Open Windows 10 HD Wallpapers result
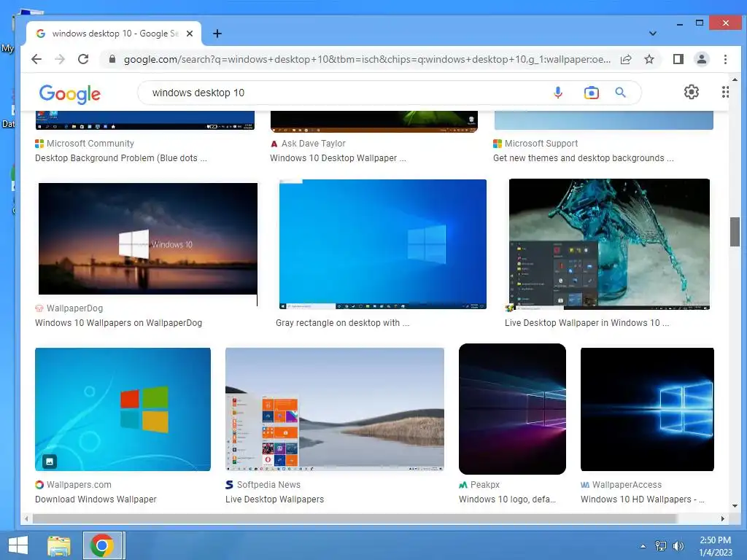This screenshot has width=747, height=560. (x=643, y=499)
